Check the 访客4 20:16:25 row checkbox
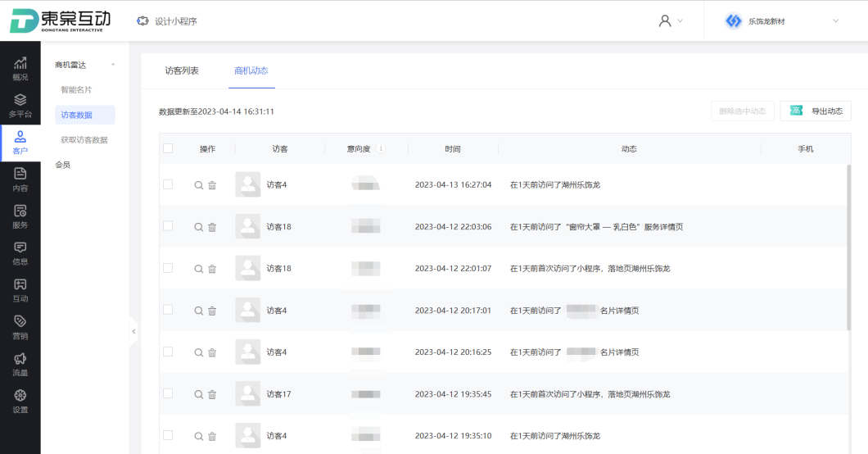Image resolution: width=868 pixels, height=454 pixels. 168,352
